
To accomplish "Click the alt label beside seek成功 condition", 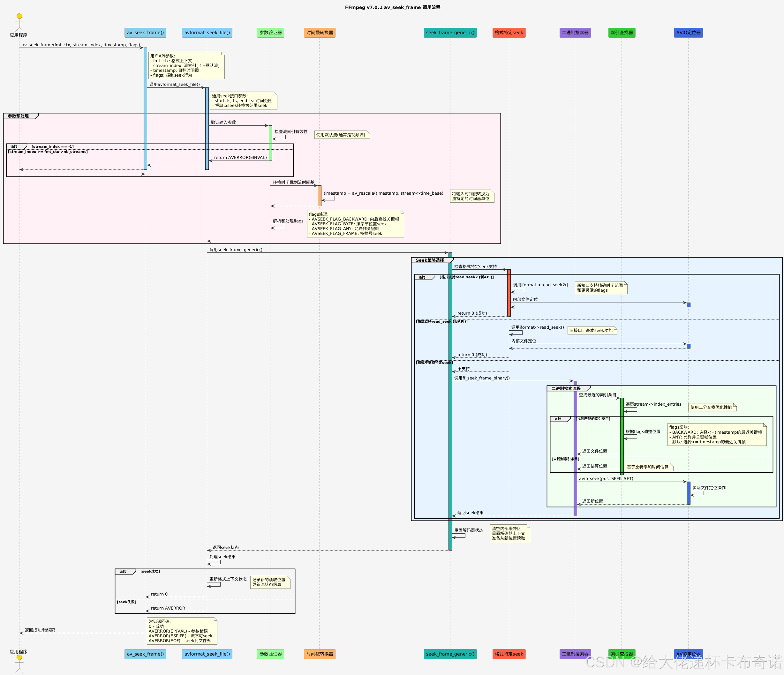I will pos(124,571).
